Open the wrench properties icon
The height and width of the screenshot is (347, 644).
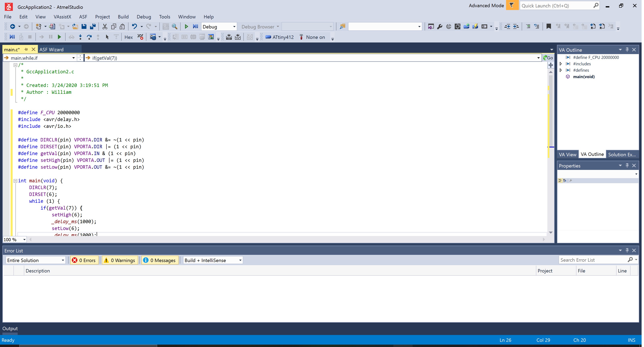tap(440, 26)
